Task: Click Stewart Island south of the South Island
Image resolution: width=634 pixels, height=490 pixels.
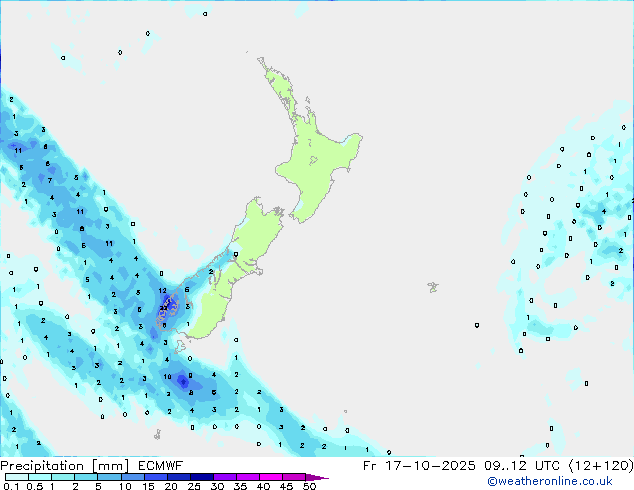Action: point(180,346)
